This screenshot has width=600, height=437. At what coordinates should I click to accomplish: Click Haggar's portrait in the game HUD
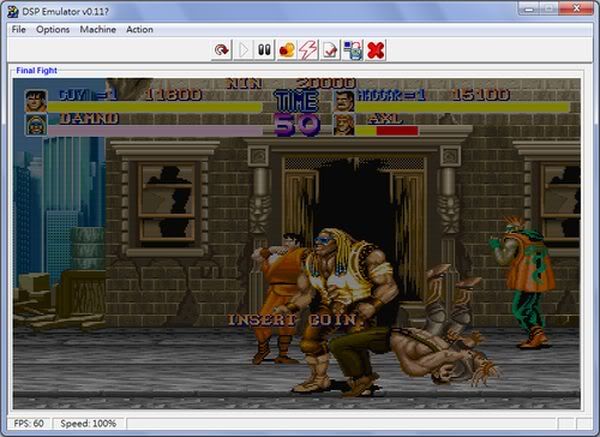tap(344, 101)
